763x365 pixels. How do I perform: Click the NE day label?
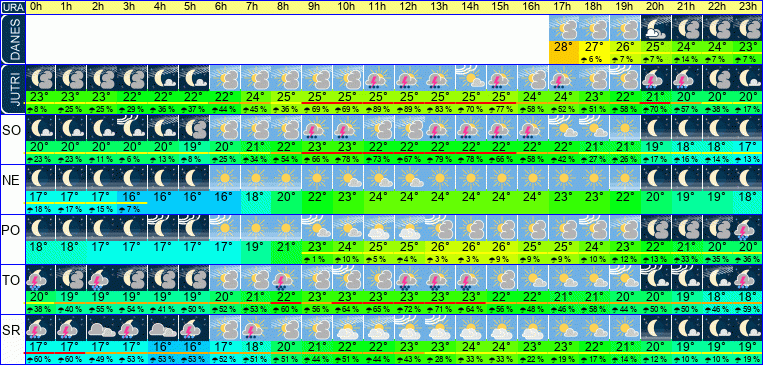point(12,181)
